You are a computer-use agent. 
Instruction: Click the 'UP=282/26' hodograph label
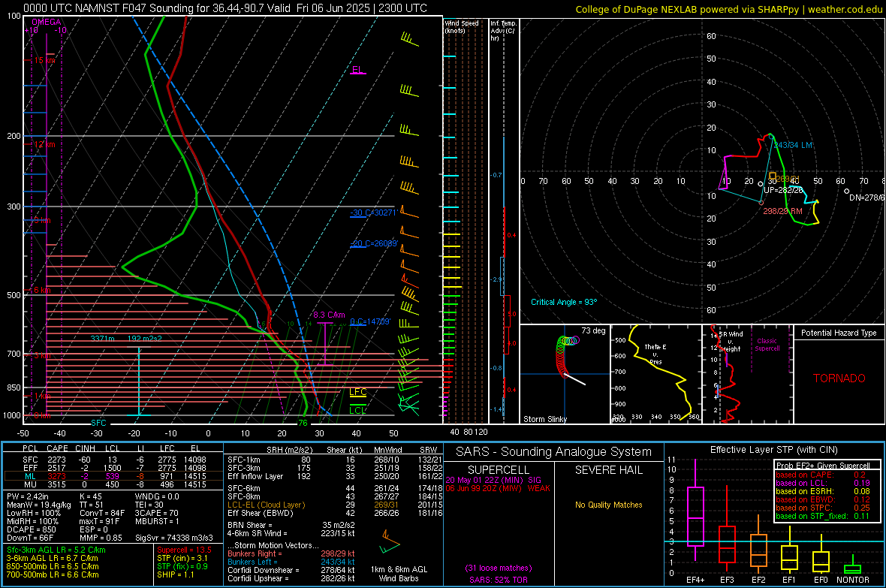pyautogui.click(x=783, y=190)
